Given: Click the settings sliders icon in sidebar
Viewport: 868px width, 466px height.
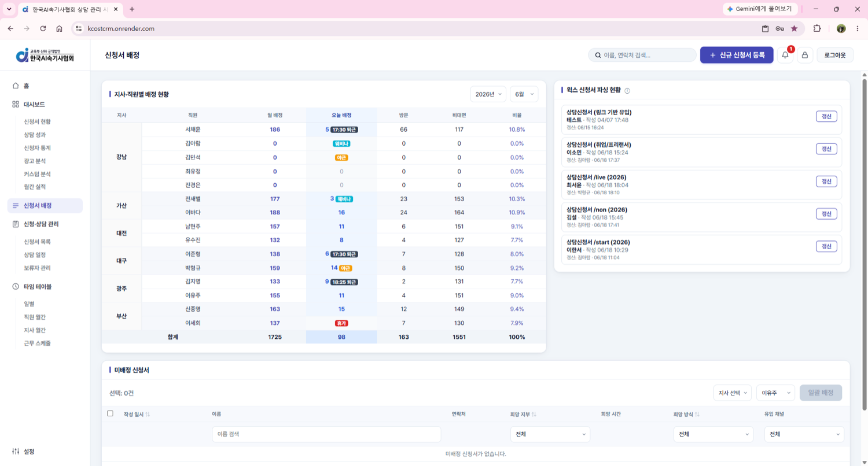Looking at the screenshot, I should (16, 451).
